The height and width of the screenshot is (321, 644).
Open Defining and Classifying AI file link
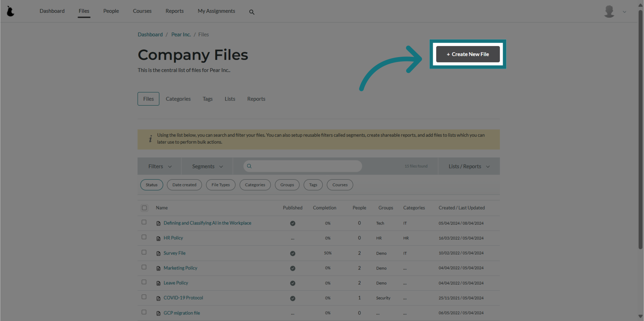click(207, 223)
